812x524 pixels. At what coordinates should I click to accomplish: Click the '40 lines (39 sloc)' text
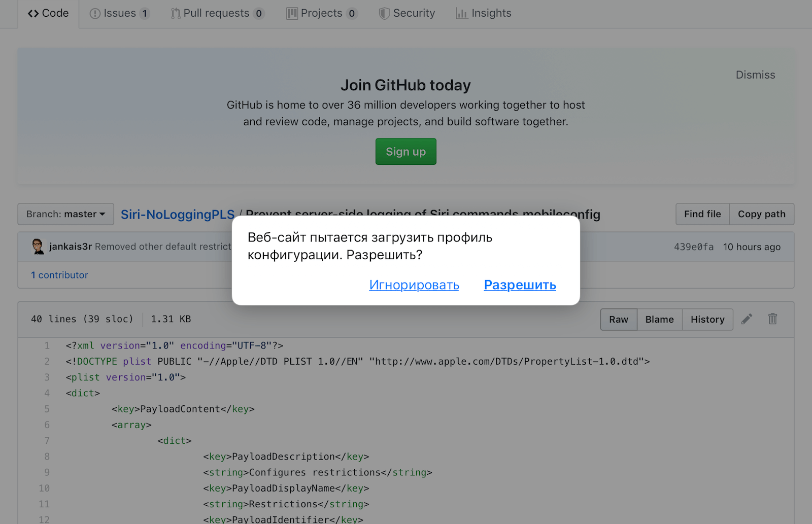tap(82, 319)
